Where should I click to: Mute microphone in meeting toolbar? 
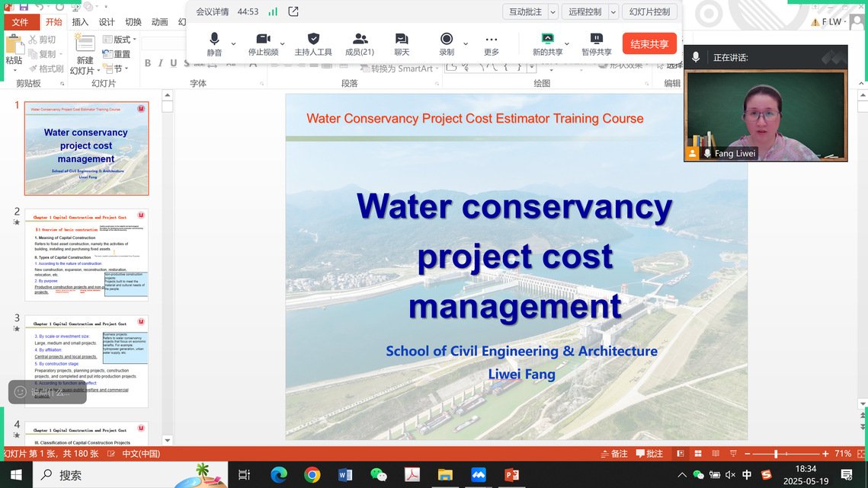[x=214, y=44]
